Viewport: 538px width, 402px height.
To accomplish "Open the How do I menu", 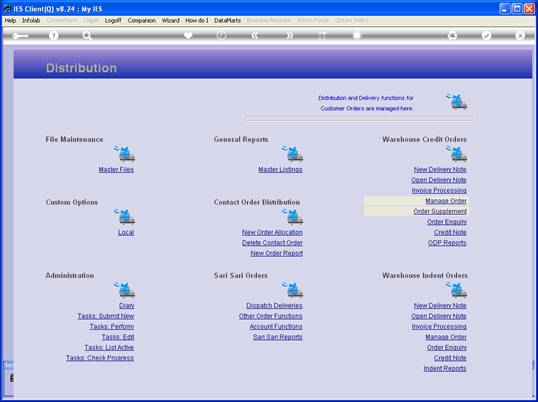I will pyautogui.click(x=197, y=21).
